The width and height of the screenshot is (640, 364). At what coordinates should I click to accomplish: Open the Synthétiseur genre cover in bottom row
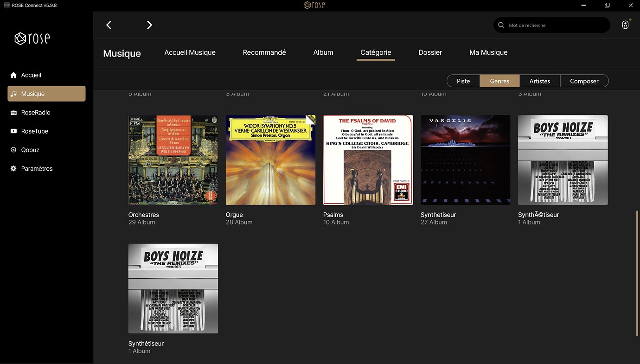pos(173,288)
